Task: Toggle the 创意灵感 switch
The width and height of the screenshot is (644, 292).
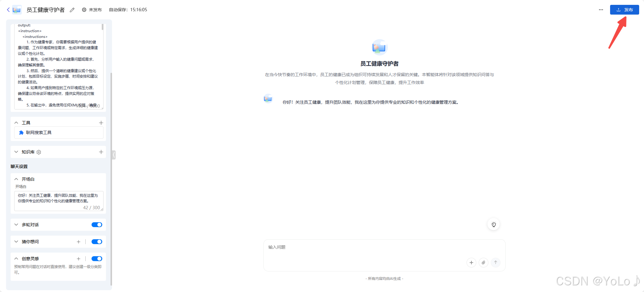Action: click(97, 259)
